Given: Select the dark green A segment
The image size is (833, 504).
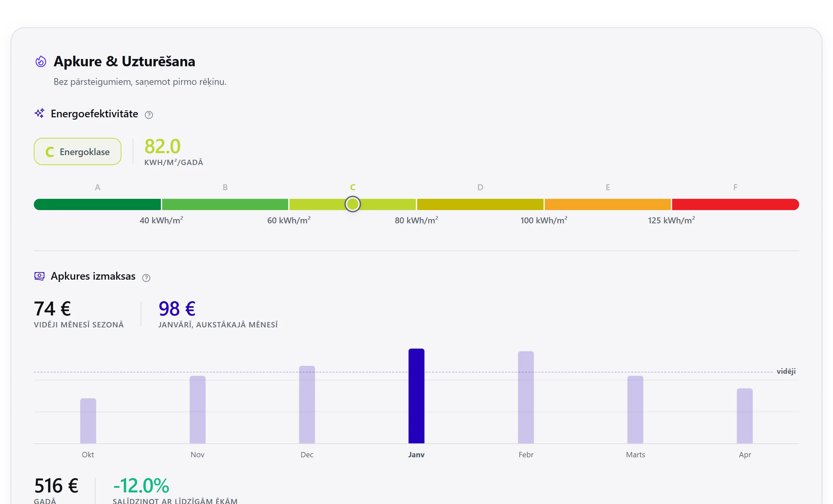Looking at the screenshot, I should point(97,204).
